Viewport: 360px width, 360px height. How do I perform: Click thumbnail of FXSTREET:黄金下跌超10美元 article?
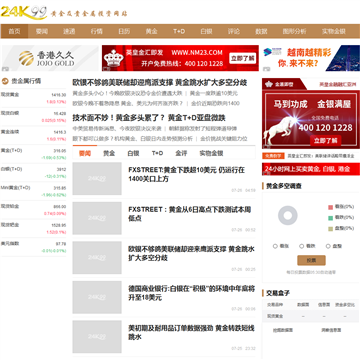97,179
